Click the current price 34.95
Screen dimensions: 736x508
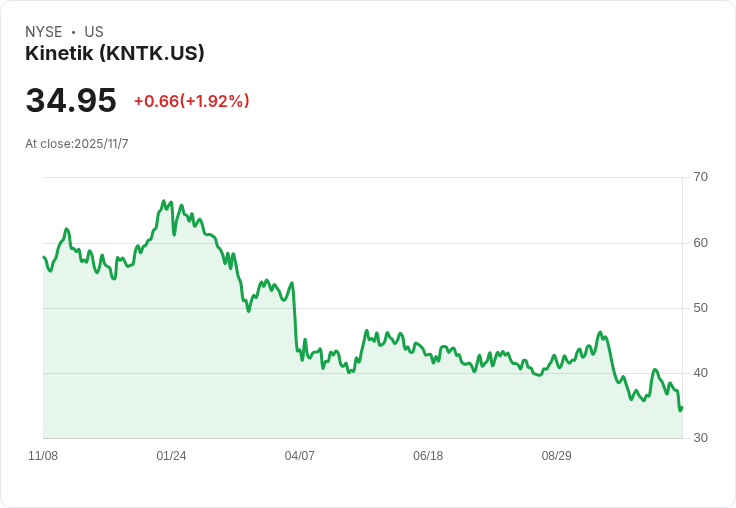click(x=71, y=100)
